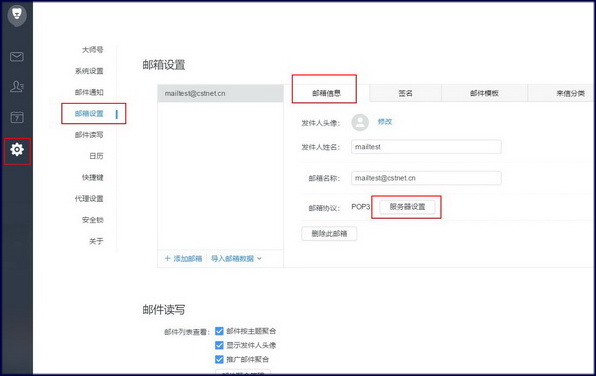Click the 邮箱设置 section heading

point(164,65)
